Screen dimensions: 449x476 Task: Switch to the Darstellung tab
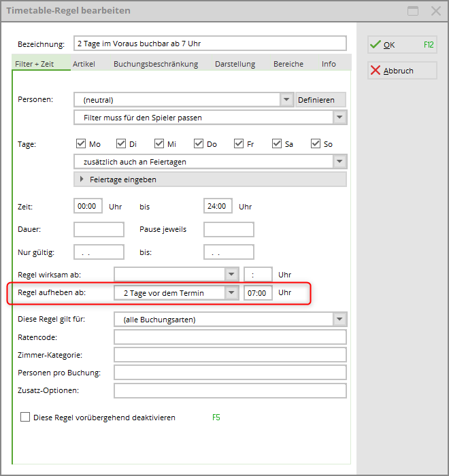tap(235, 64)
